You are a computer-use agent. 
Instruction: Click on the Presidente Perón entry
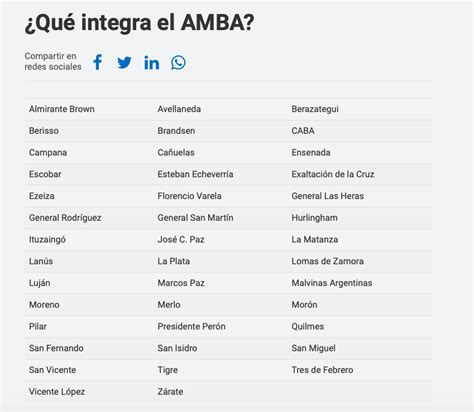click(x=192, y=326)
